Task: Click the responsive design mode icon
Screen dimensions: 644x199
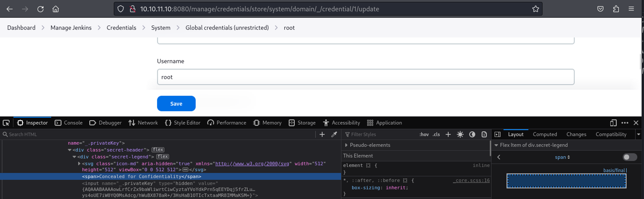Action: click(613, 123)
